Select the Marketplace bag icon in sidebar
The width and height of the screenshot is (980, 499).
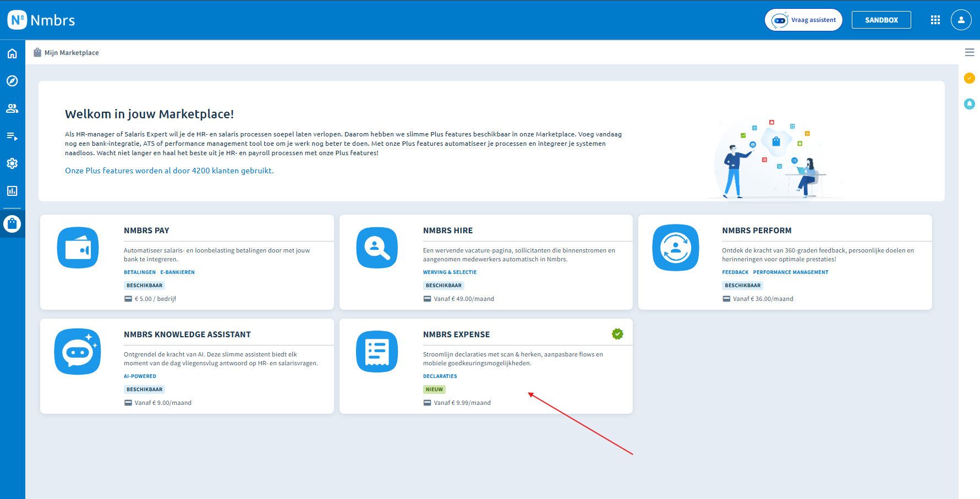(12, 224)
